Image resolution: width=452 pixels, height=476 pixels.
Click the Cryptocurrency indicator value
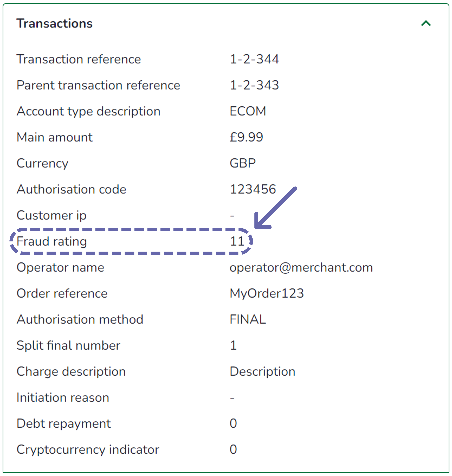tap(233, 450)
